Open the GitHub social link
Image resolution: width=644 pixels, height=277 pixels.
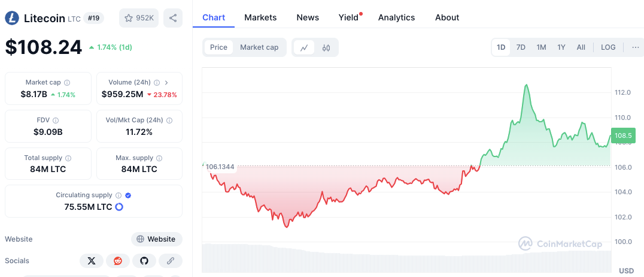point(144,261)
